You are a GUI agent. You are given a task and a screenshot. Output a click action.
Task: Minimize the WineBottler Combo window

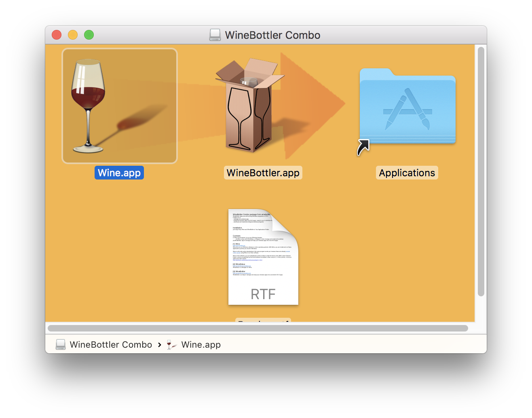(x=73, y=35)
